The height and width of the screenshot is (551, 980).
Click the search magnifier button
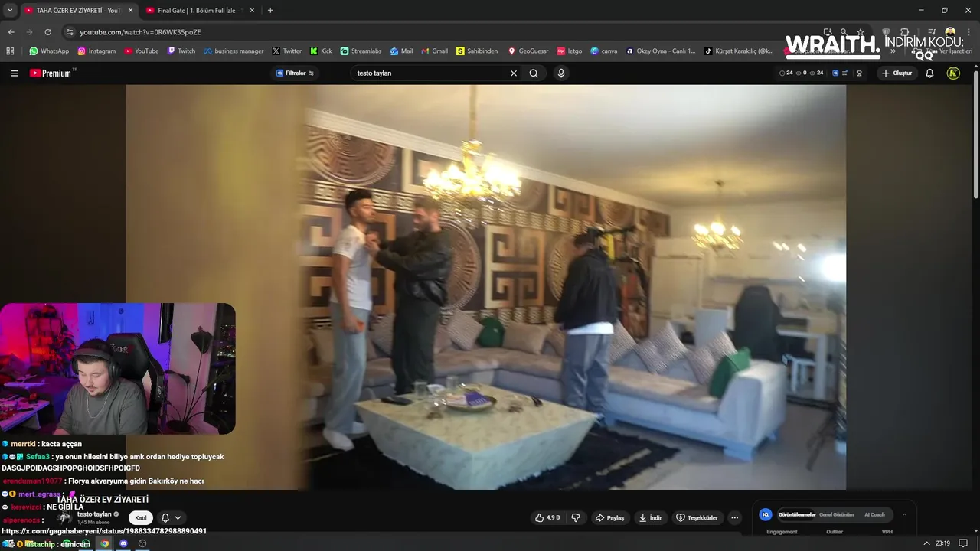(x=534, y=73)
